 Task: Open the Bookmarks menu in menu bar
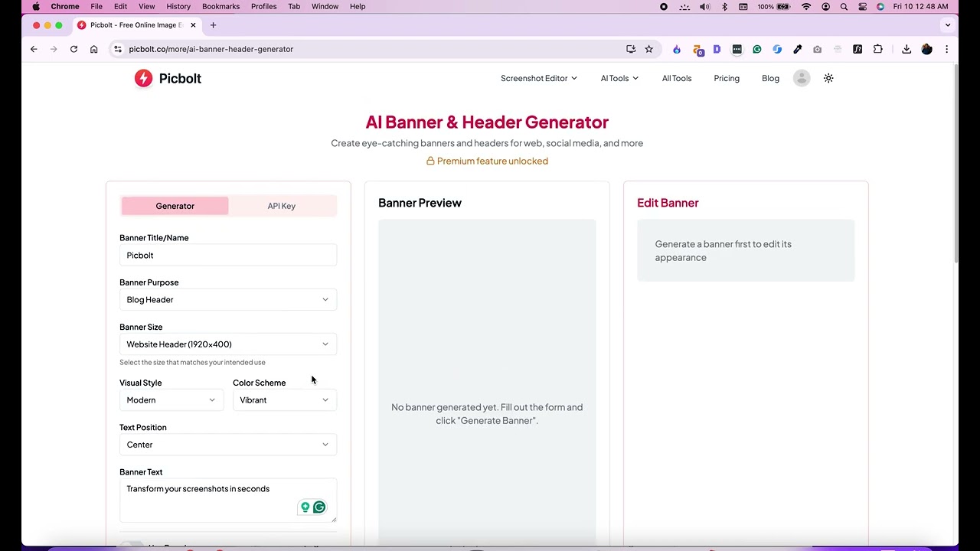pyautogui.click(x=220, y=6)
